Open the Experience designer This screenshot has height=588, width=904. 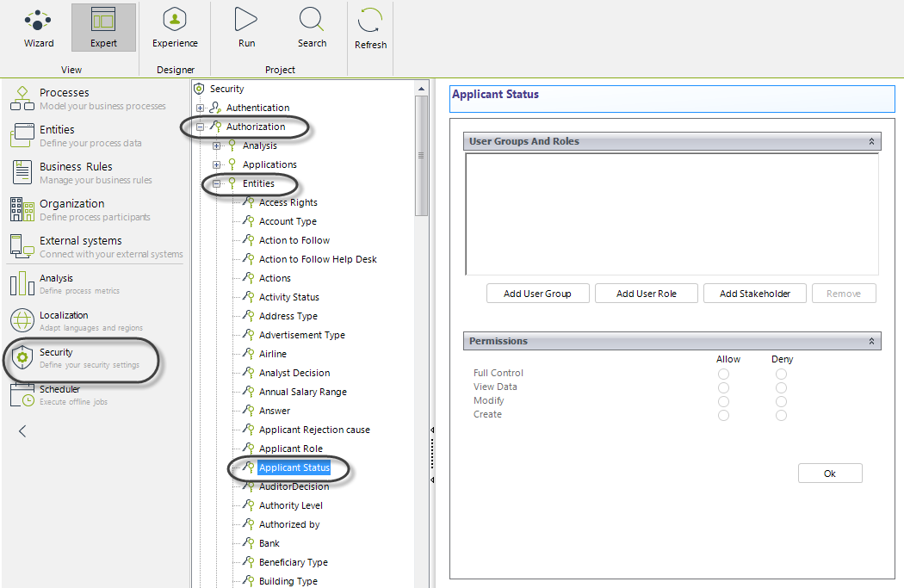click(x=175, y=21)
